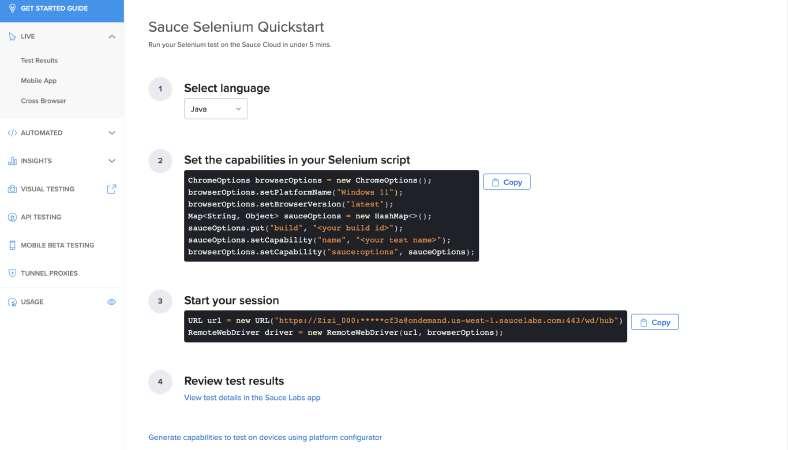Select Mobile App in the sidebar
The height and width of the screenshot is (450, 788).
coord(38,80)
